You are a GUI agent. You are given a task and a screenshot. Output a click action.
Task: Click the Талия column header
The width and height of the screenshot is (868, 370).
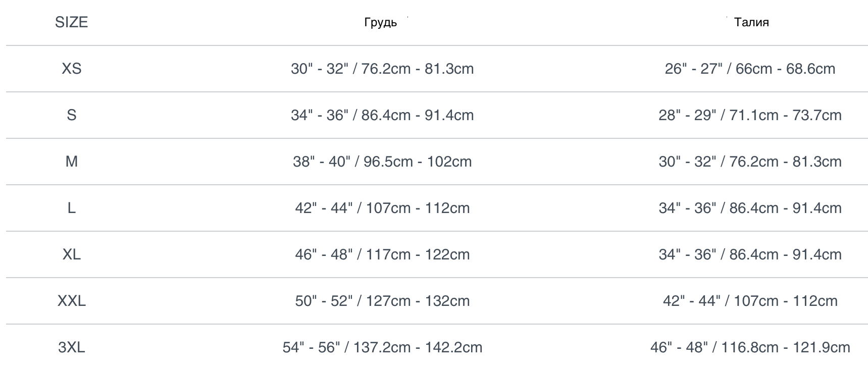click(751, 22)
